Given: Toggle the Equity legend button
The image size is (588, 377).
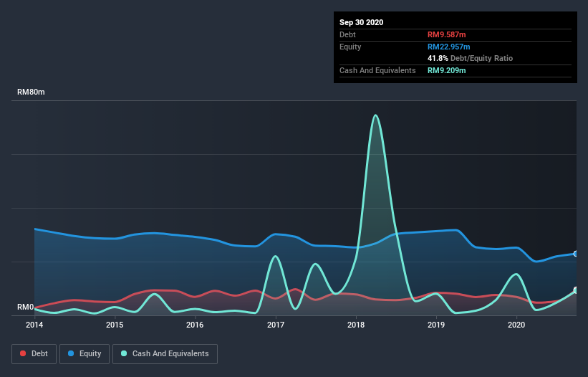Looking at the screenshot, I should point(85,354).
